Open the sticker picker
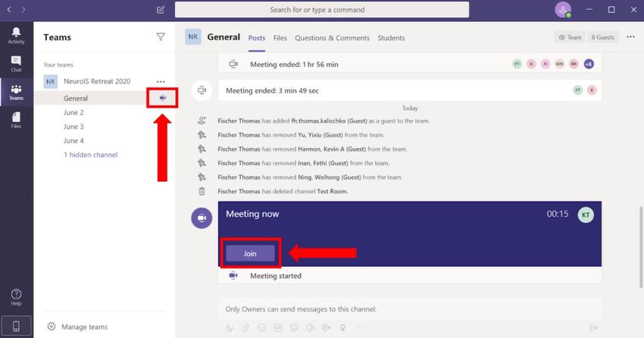Viewport: 644px width, 338px height. [x=294, y=327]
